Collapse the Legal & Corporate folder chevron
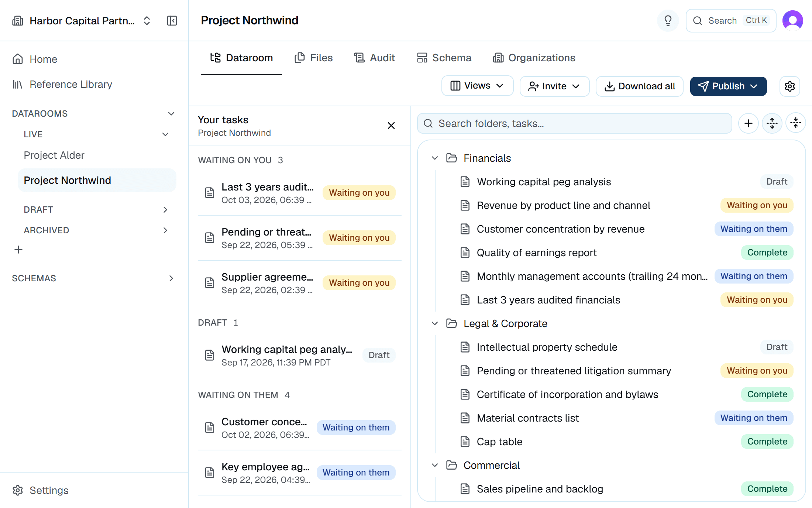Image resolution: width=812 pixels, height=508 pixels. click(x=435, y=323)
